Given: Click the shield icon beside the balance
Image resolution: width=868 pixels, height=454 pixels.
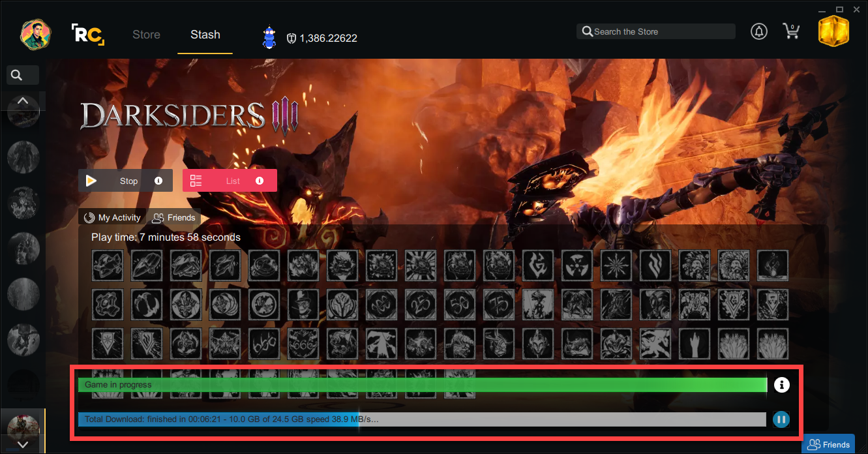Looking at the screenshot, I should pos(292,38).
